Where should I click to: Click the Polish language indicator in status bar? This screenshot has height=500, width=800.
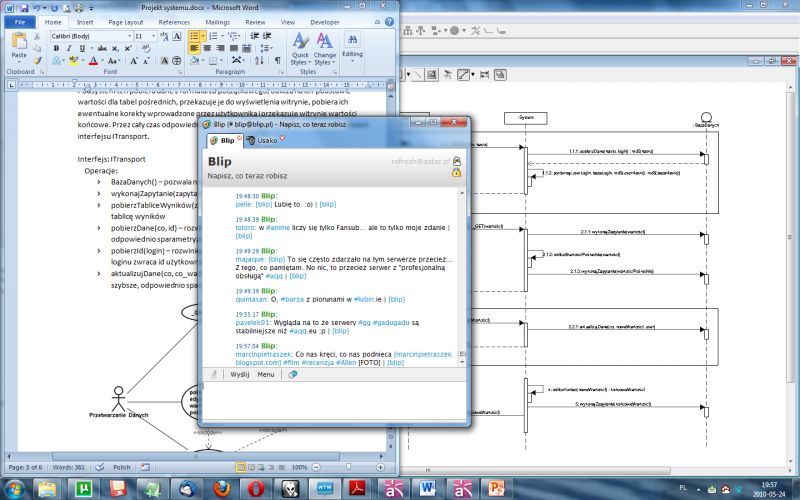tap(121, 467)
